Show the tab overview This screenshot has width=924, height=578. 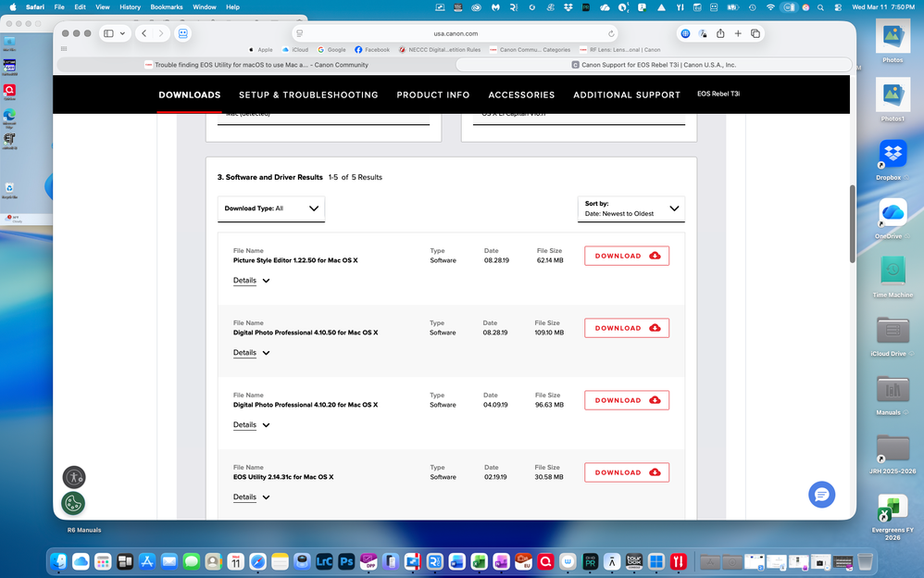click(x=755, y=33)
